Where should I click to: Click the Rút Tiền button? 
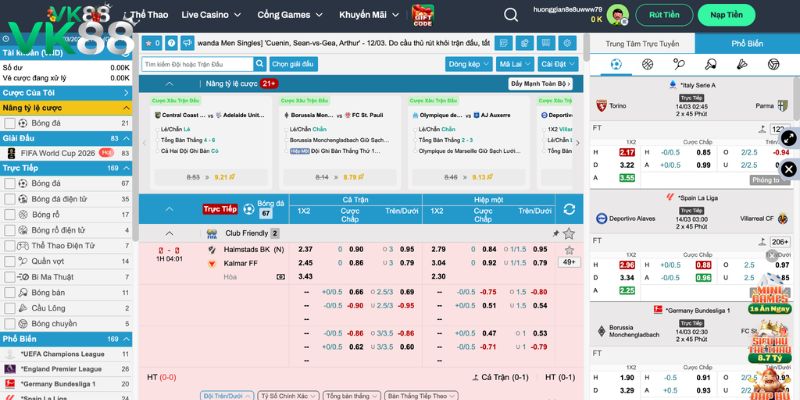(664, 15)
